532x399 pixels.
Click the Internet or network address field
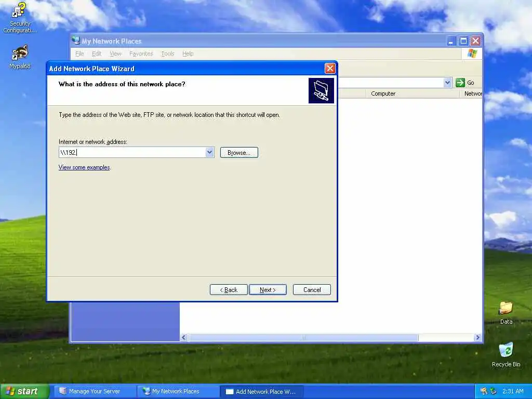[132, 152]
